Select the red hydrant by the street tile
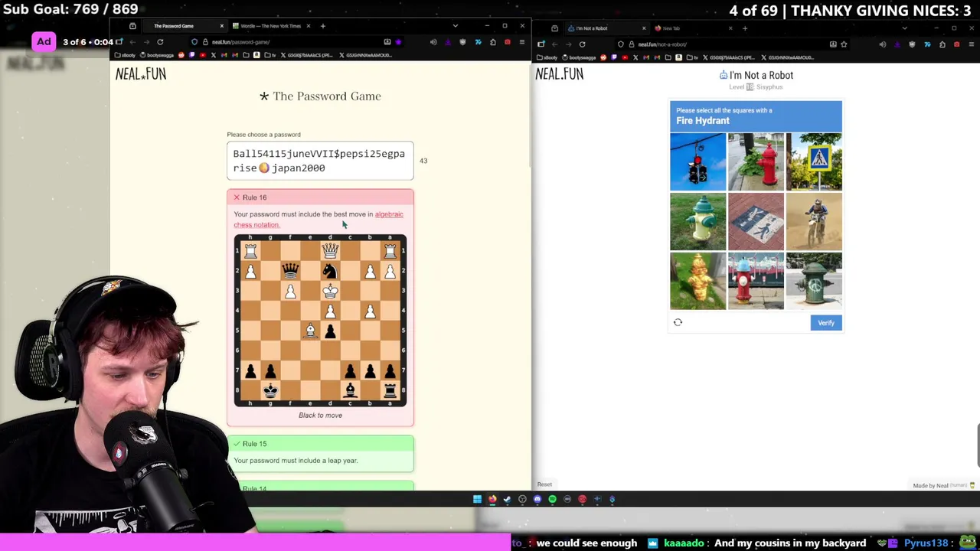Image resolution: width=980 pixels, height=551 pixels. pos(756,281)
